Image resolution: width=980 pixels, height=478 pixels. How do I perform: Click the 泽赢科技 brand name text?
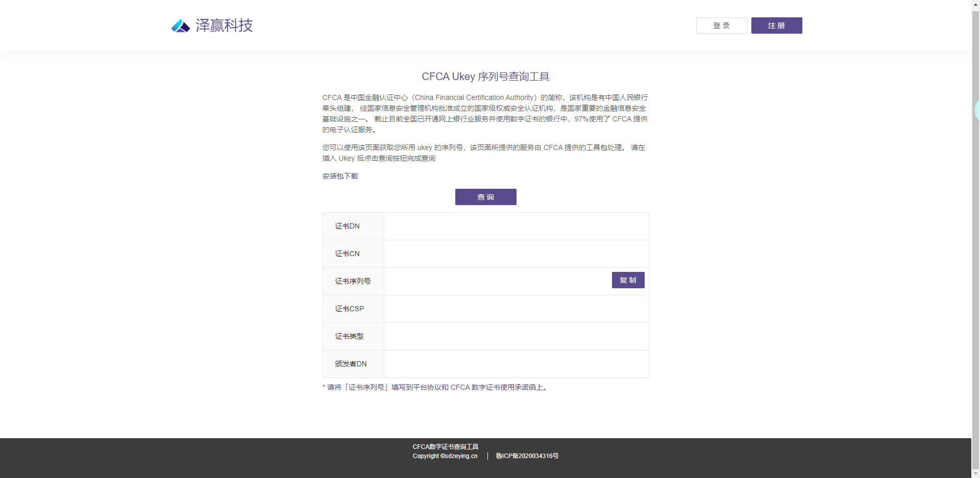[224, 26]
